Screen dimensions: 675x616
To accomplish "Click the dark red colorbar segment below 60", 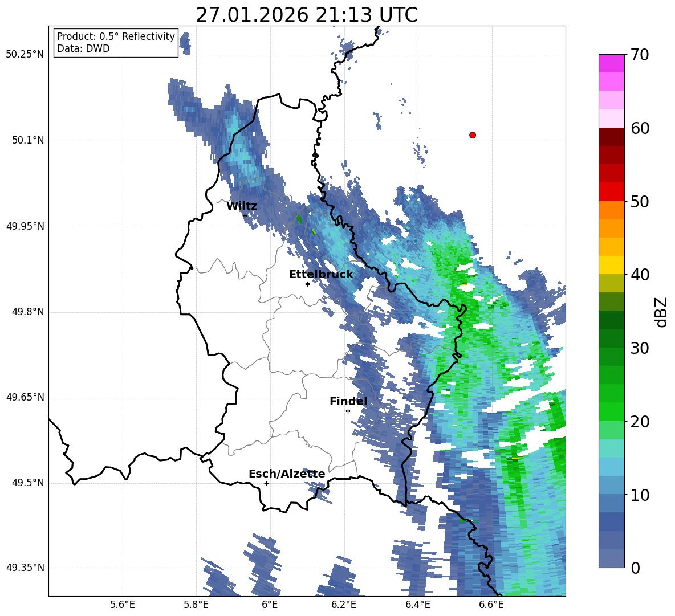I will (611, 136).
